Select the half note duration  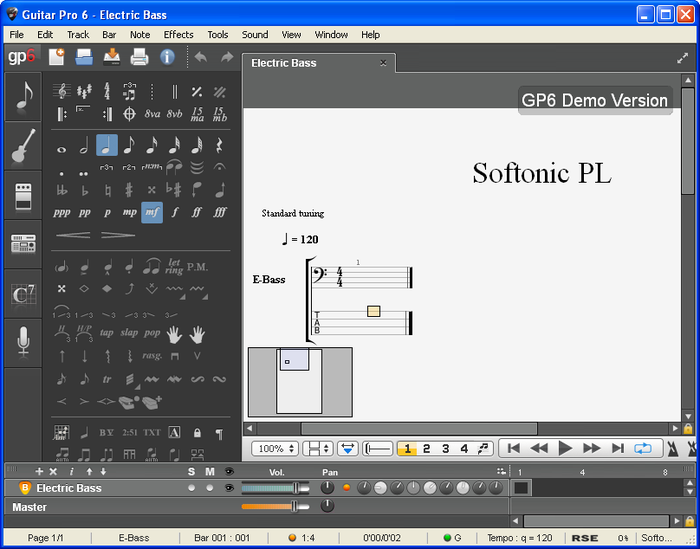pos(84,146)
